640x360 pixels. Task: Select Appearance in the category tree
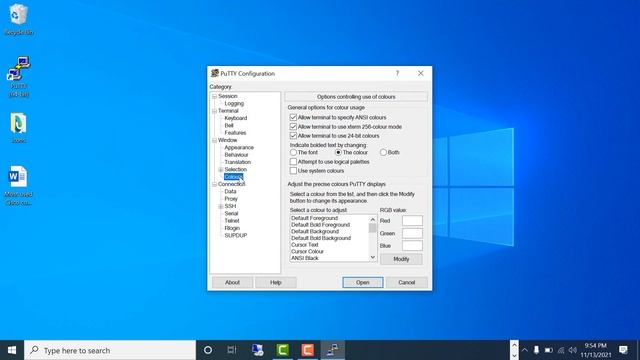tap(239, 148)
